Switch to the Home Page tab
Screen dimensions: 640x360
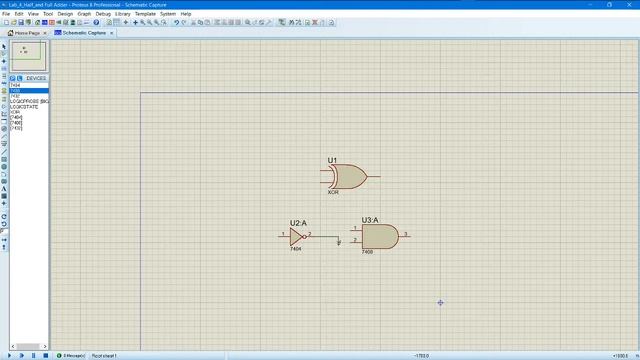click(x=27, y=33)
